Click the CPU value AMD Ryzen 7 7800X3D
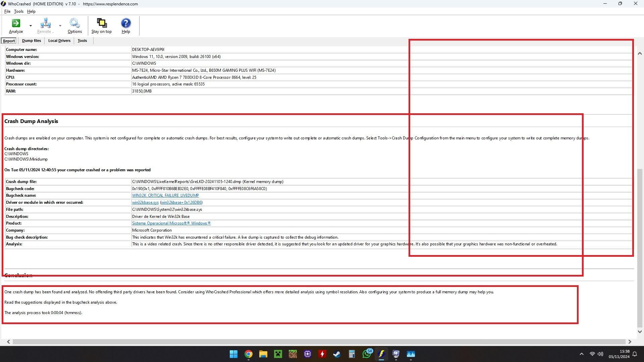 (x=194, y=77)
